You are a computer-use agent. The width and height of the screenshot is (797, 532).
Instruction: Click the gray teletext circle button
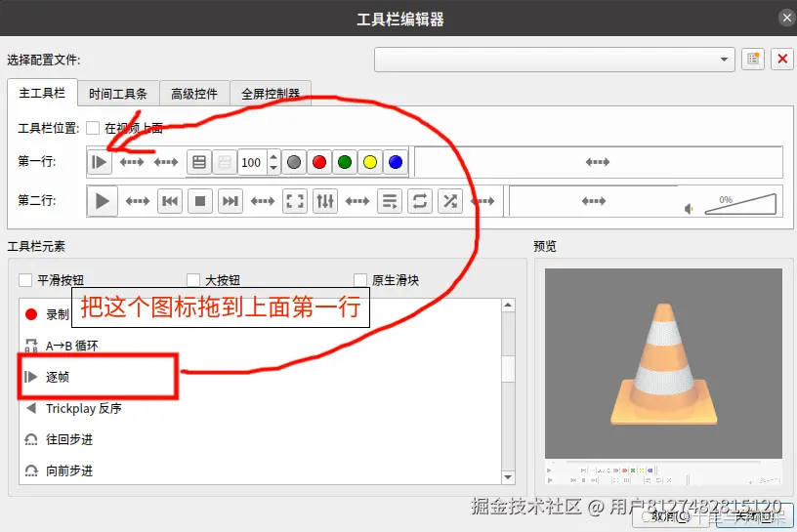point(294,162)
